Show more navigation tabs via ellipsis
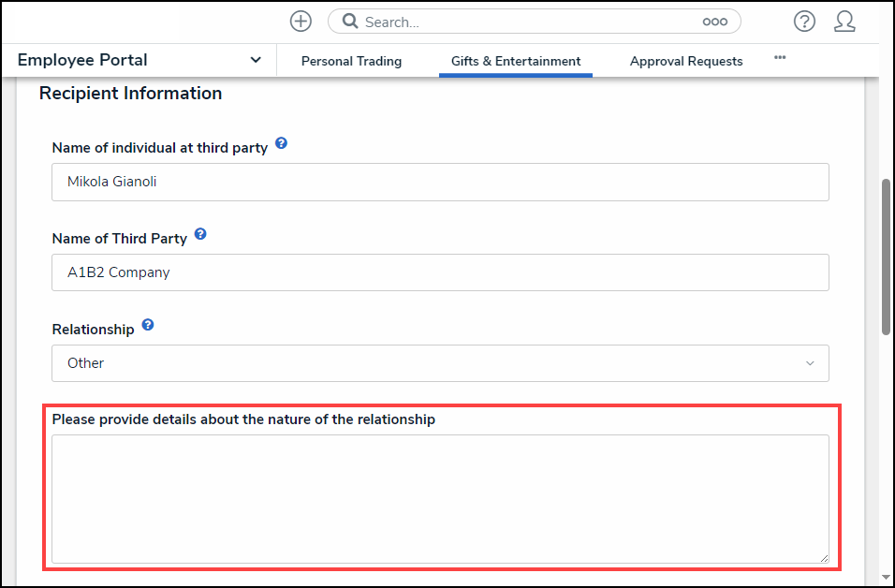Viewport: 895px width, 588px height. [x=780, y=58]
